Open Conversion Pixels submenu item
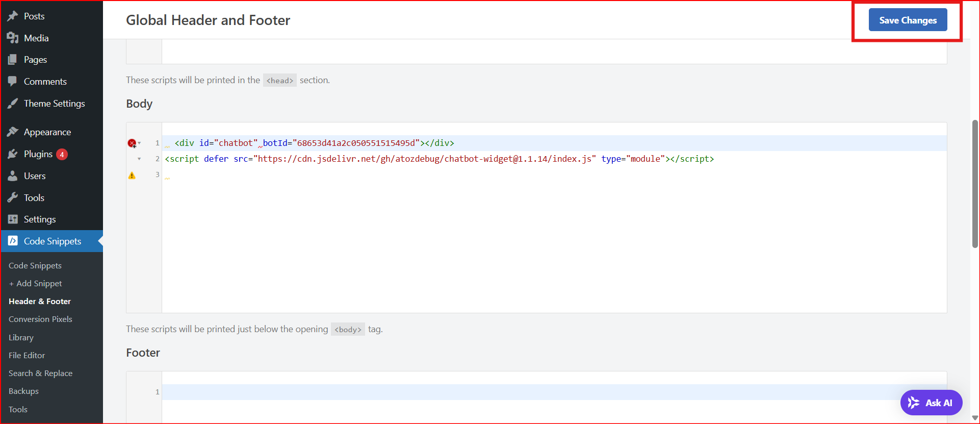Screen dimensions: 980x424 pyautogui.click(x=40, y=319)
